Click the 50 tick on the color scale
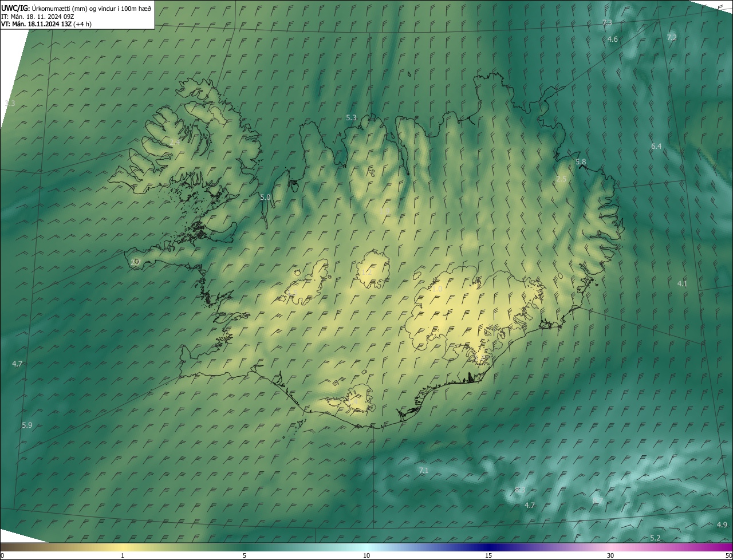 click(x=728, y=555)
